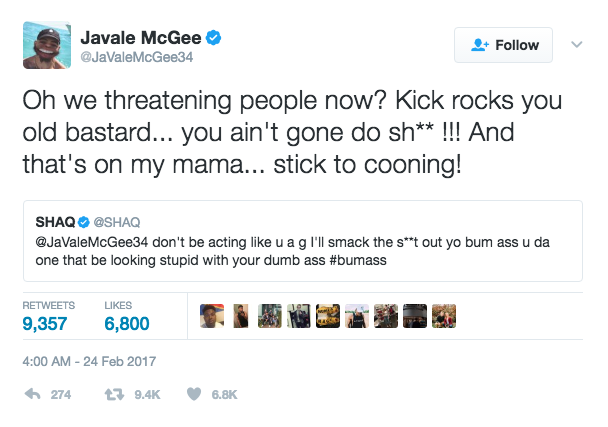Click Javale McGee's verified badge

coord(214,39)
